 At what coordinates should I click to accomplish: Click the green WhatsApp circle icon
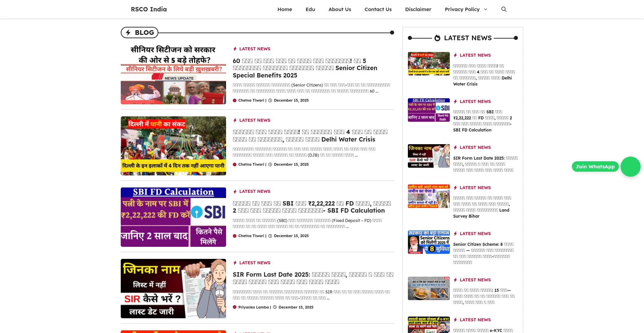[630, 166]
